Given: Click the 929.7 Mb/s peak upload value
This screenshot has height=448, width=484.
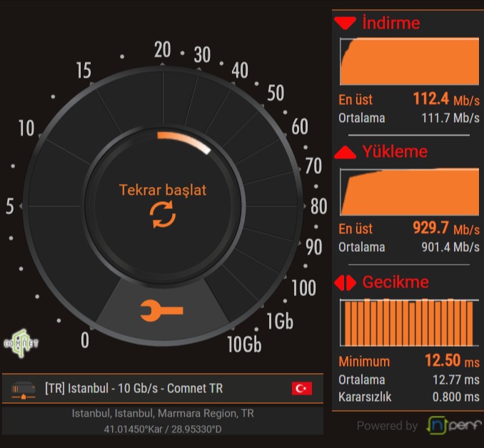Looking at the screenshot, I should (446, 228).
